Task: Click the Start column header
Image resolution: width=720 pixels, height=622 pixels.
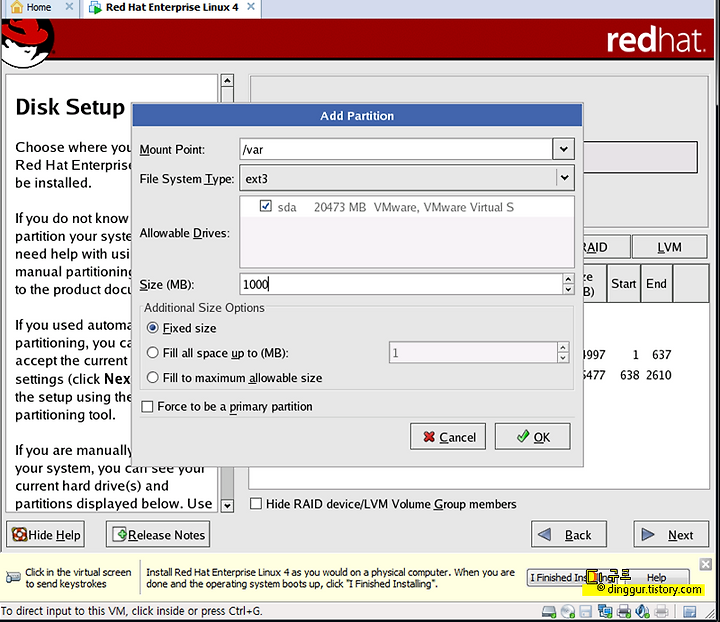Action: (x=624, y=284)
